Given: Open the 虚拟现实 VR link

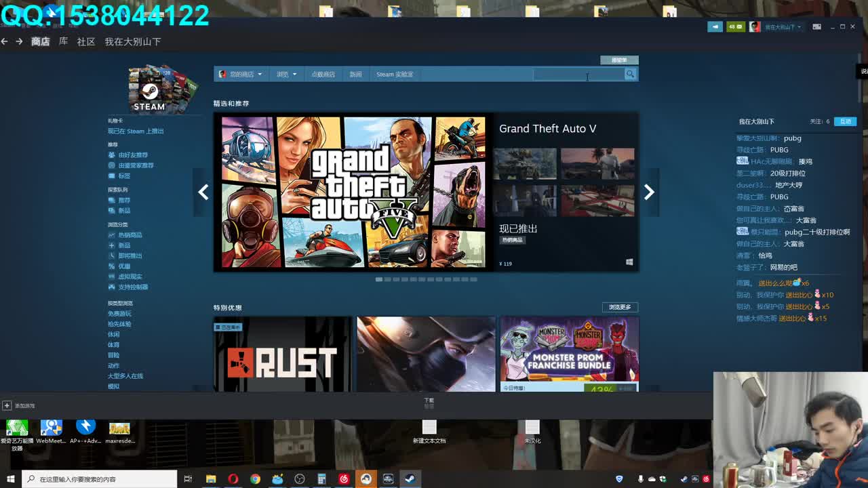Looking at the screenshot, I should point(130,277).
